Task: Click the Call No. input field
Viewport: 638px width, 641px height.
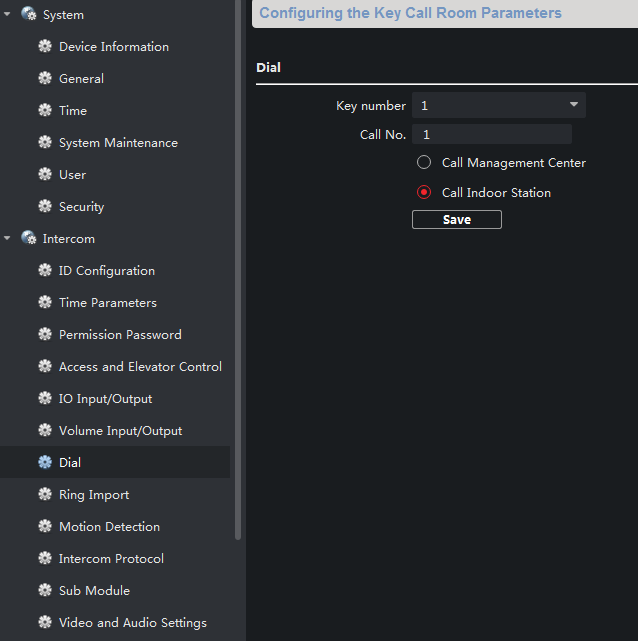Action: coord(492,135)
